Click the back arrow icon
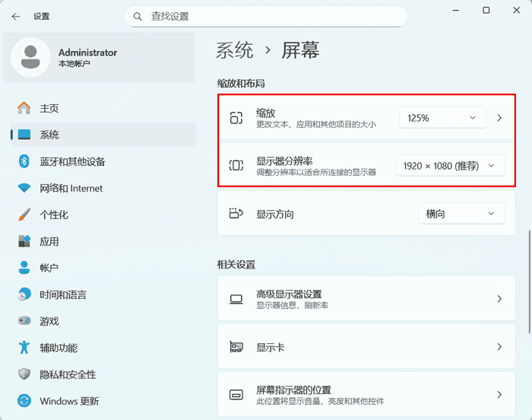532x420 pixels. pyautogui.click(x=16, y=16)
